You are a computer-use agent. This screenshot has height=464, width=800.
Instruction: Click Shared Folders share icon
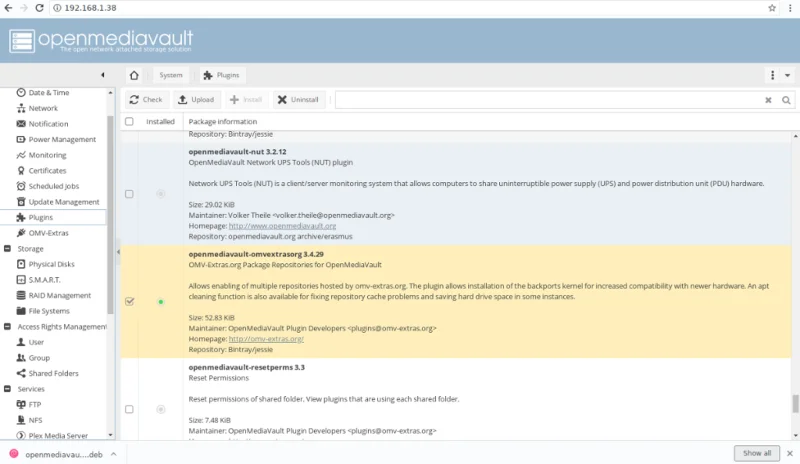[x=21, y=373]
